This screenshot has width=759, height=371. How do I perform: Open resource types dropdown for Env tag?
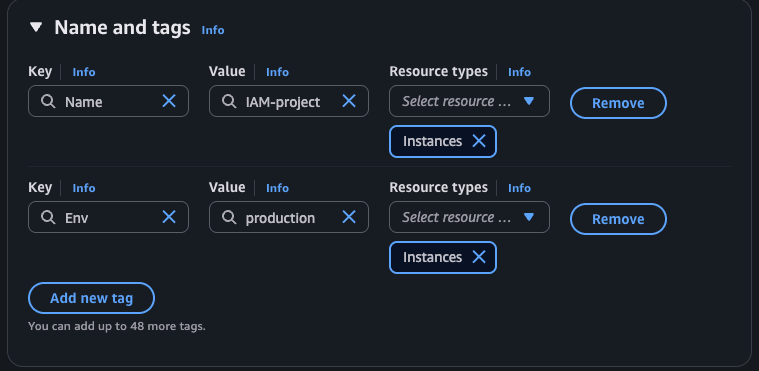click(x=469, y=217)
